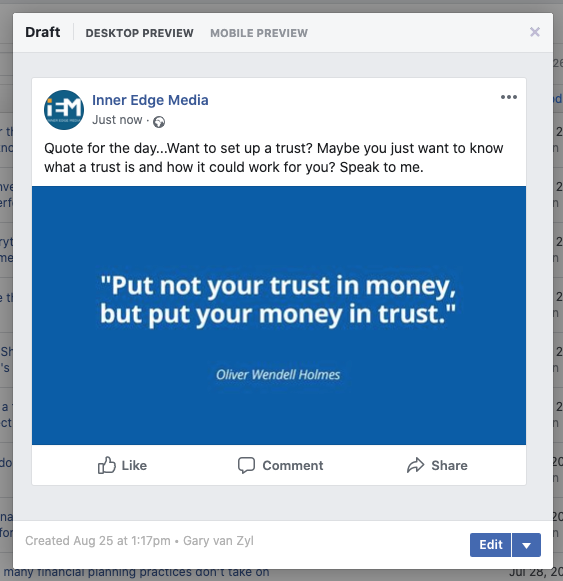This screenshot has width=563, height=581.
Task: Switch to the Mobile Preview tab
Action: point(259,33)
